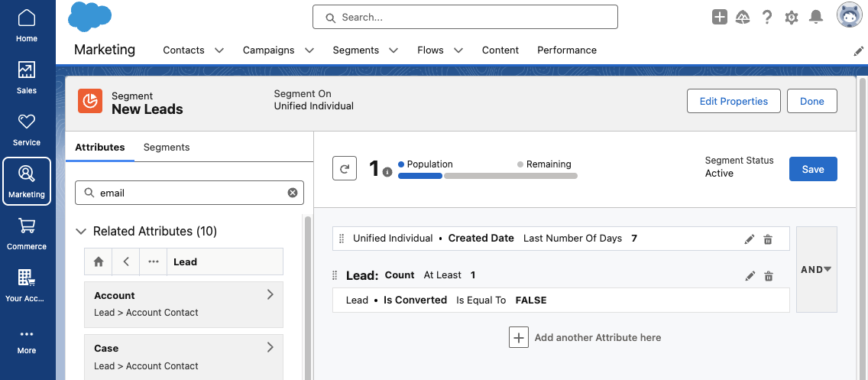Click the refresh segment population icon
The width and height of the screenshot is (868, 380).
click(345, 168)
